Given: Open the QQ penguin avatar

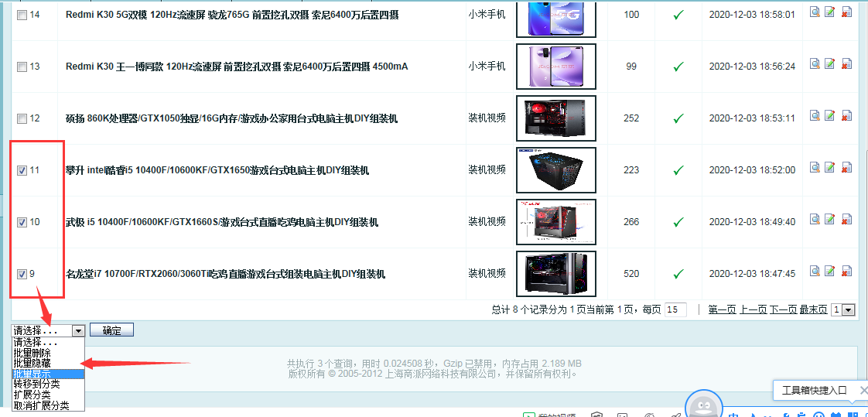Looking at the screenshot, I should [704, 407].
